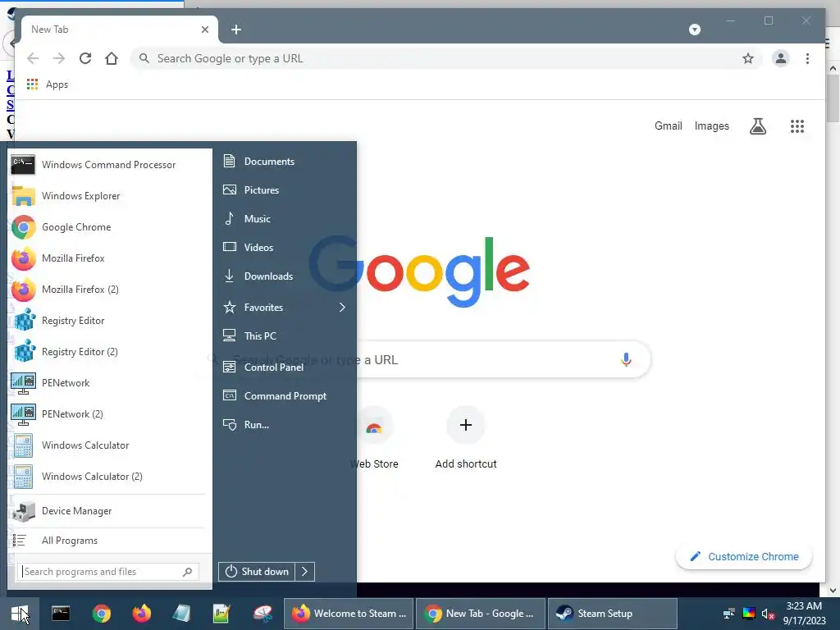
Task: Expand shut down options arrow
Action: [x=305, y=572]
